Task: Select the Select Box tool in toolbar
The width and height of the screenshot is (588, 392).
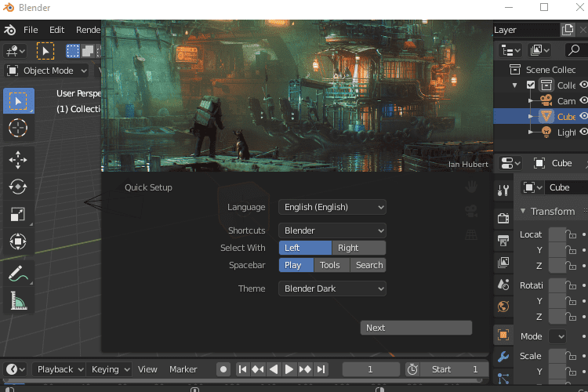Action: tap(18, 101)
